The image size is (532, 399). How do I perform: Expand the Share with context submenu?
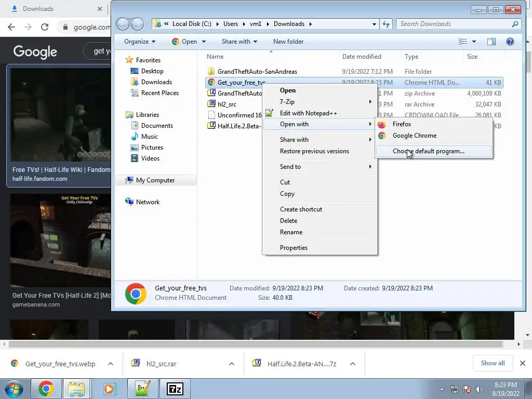point(320,140)
